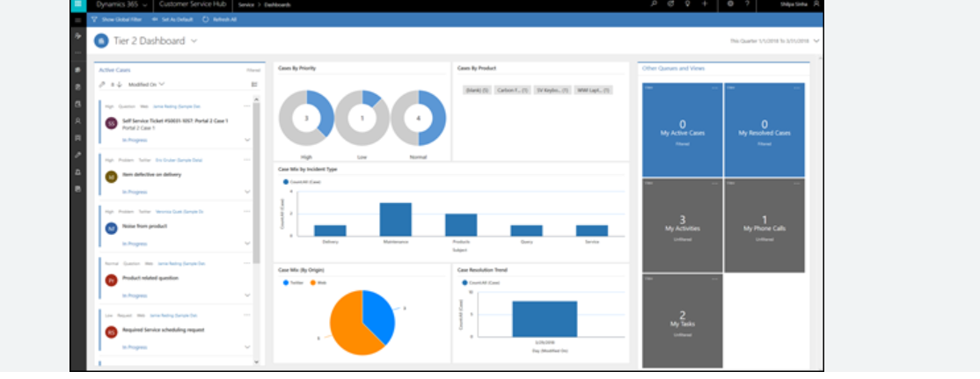The image size is (980, 379).
Task: Open the My Tasks tile
Action: click(x=683, y=320)
